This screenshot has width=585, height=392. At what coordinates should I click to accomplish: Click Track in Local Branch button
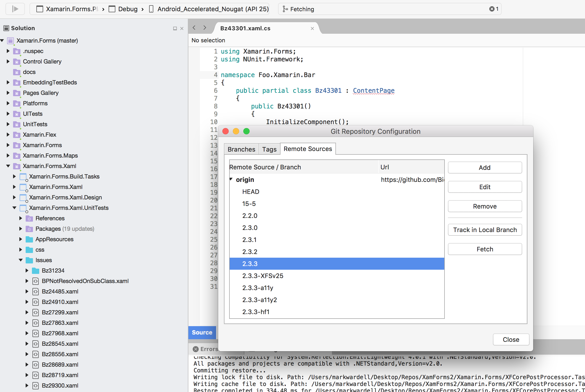click(485, 230)
